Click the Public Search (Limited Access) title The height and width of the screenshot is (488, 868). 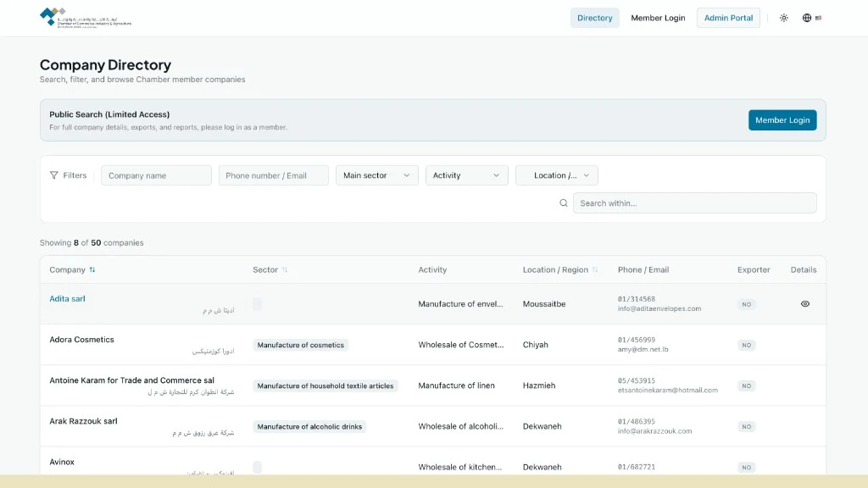[x=109, y=114]
